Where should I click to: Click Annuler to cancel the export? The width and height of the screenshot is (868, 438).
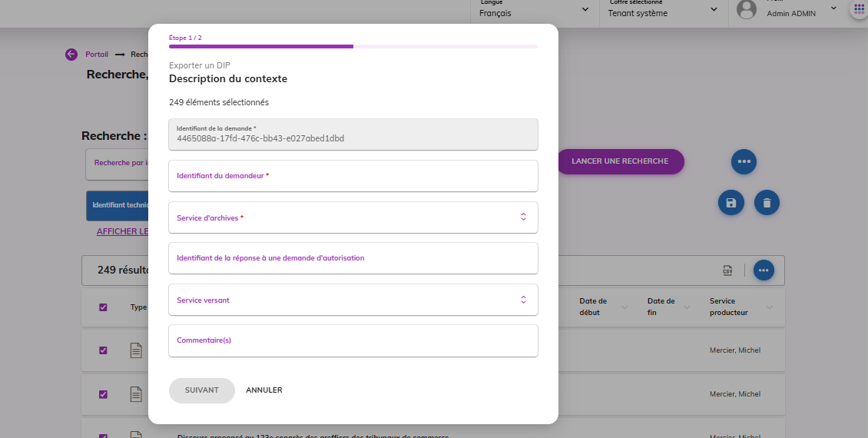[x=263, y=390]
